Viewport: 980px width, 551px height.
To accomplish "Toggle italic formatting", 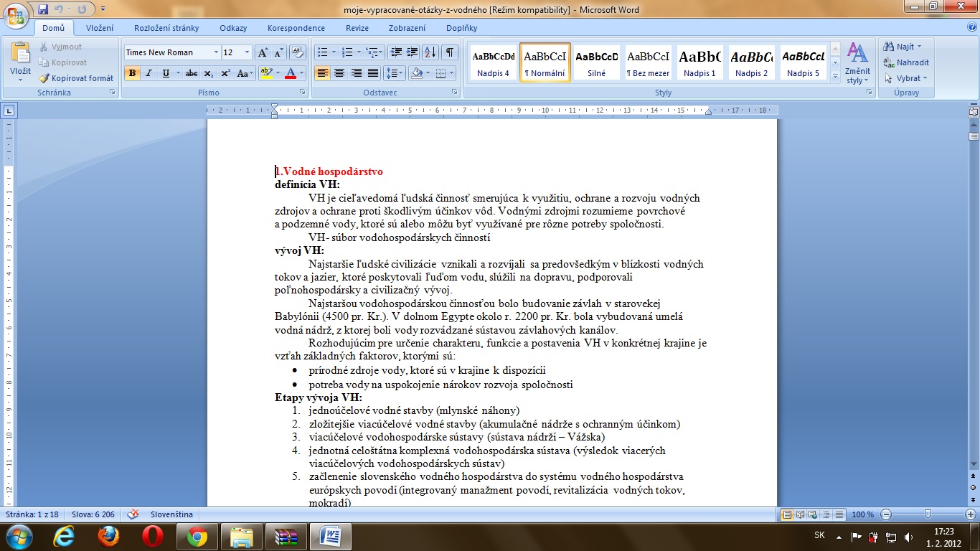I will coord(149,73).
